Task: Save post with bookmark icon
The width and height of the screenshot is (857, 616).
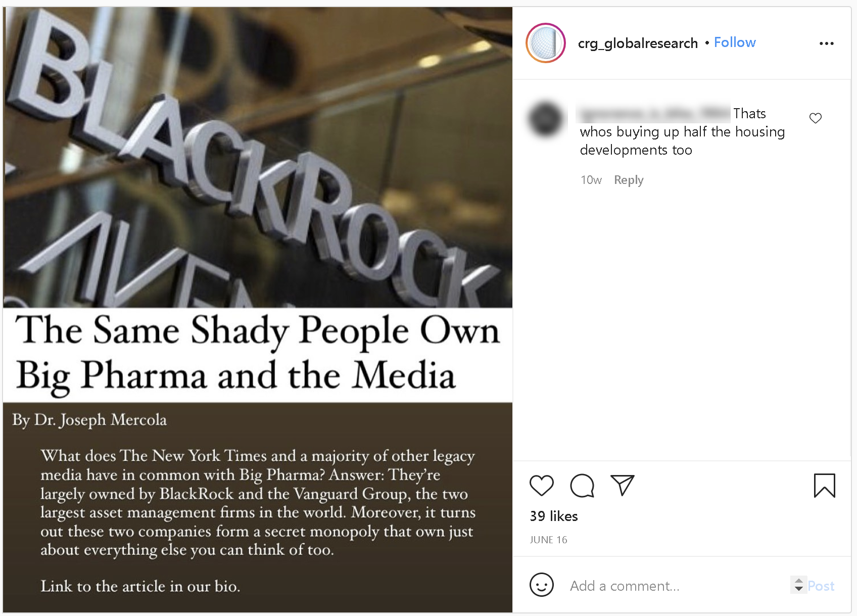Action: (825, 486)
